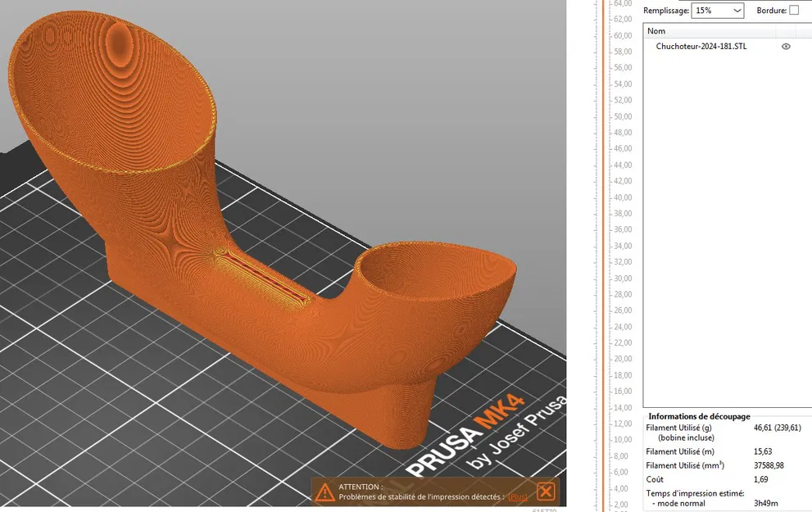Select Chuchoteur-2024-181.STL in the object list
Screen dimensions: 812x512
coord(701,47)
